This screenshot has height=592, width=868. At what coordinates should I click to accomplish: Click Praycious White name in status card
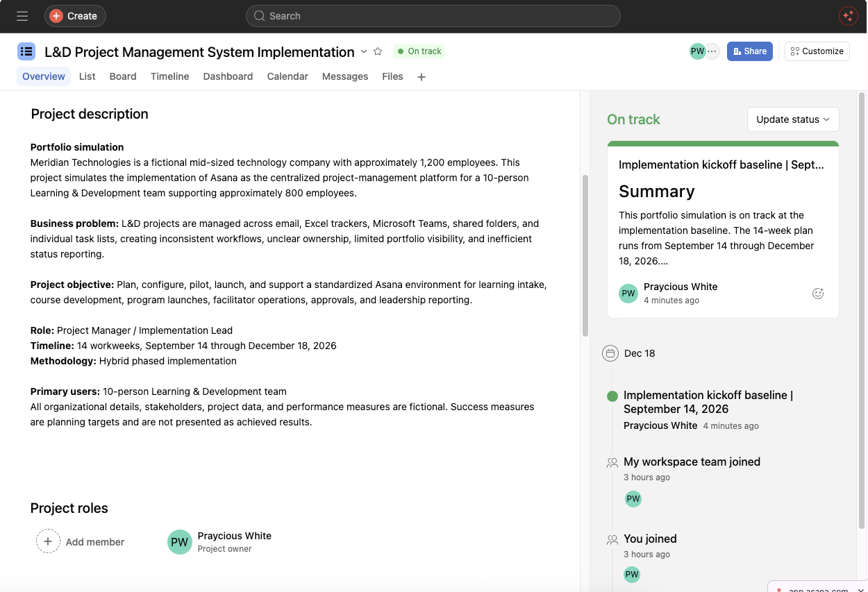click(681, 287)
